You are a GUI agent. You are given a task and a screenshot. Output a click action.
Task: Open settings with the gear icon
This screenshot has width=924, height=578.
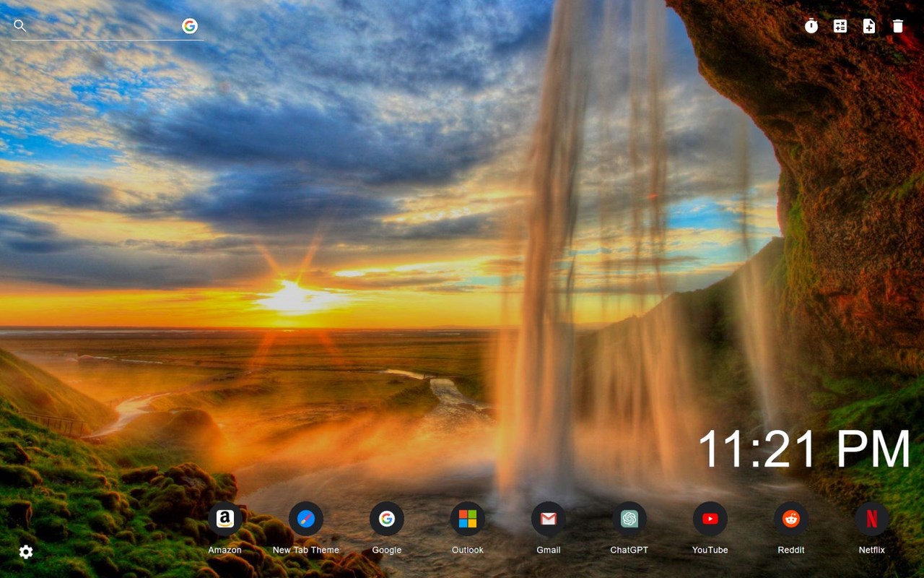[26, 552]
